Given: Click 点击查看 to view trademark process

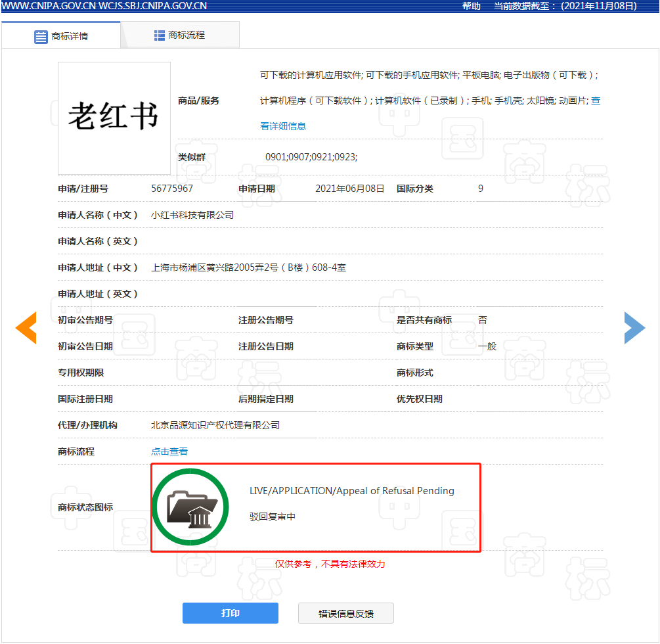Looking at the screenshot, I should 169,451.
